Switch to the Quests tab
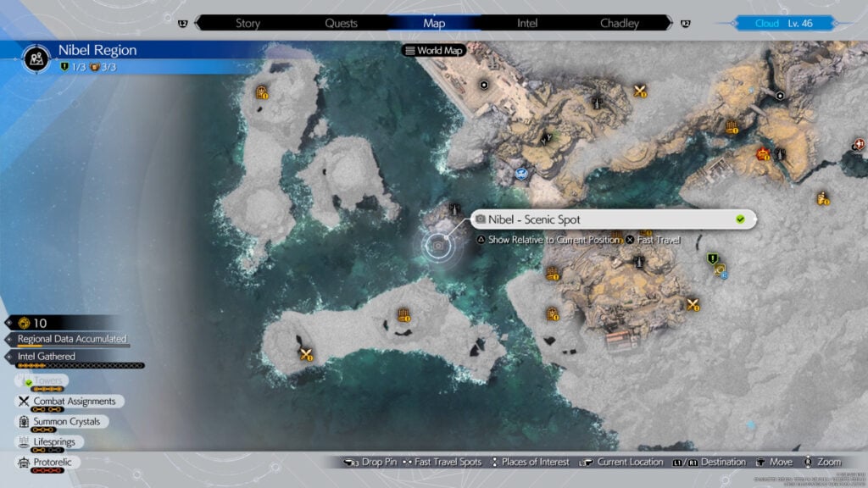This screenshot has width=868, height=488. point(338,23)
